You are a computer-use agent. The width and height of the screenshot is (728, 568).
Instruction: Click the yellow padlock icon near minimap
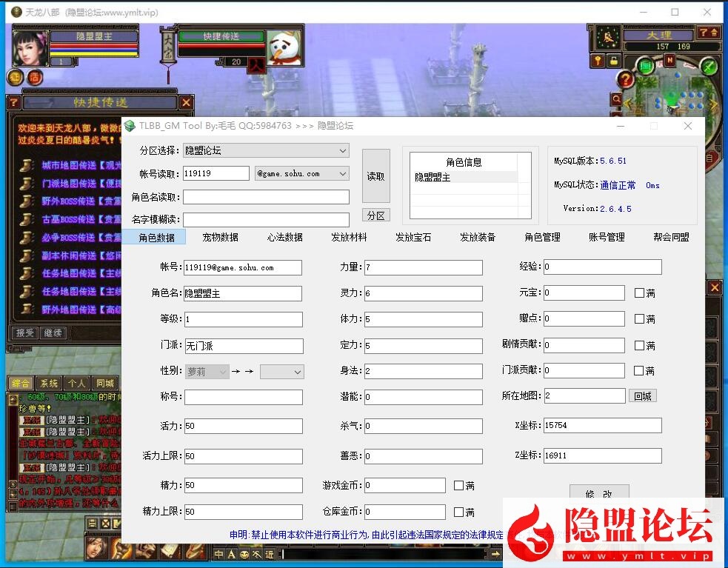coord(613,61)
